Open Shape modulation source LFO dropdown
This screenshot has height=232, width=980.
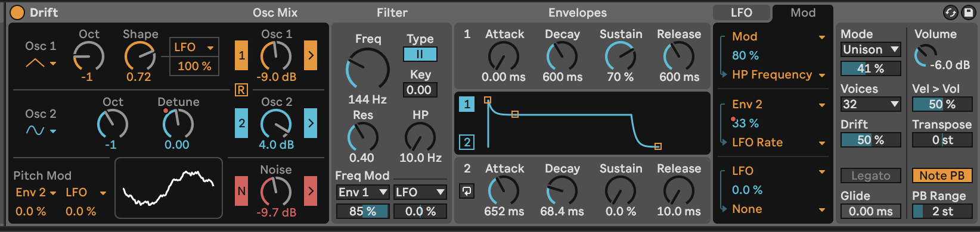194,47
